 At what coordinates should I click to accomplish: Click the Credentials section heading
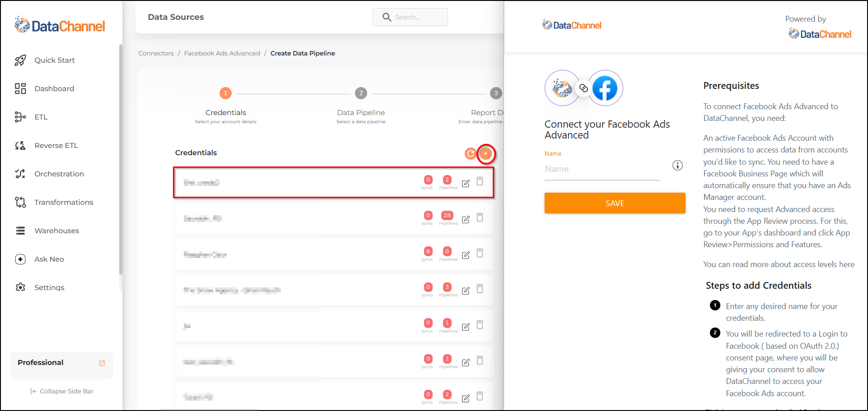[196, 152]
